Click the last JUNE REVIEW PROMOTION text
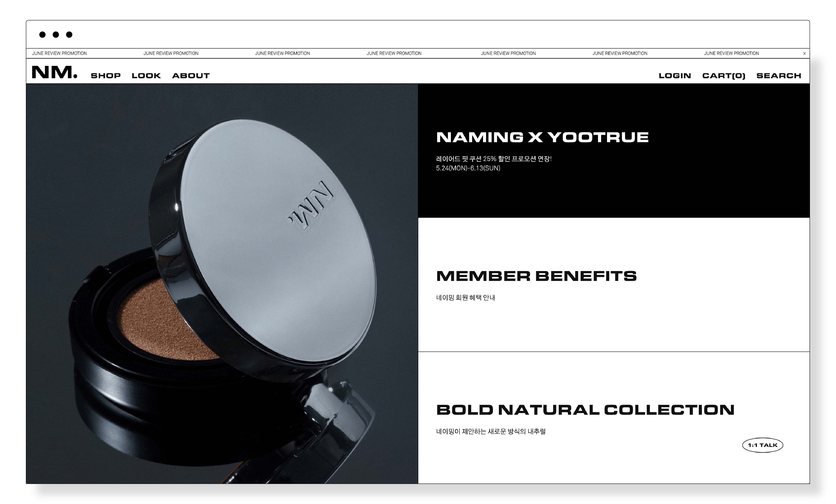The height and width of the screenshot is (504, 836). [731, 53]
